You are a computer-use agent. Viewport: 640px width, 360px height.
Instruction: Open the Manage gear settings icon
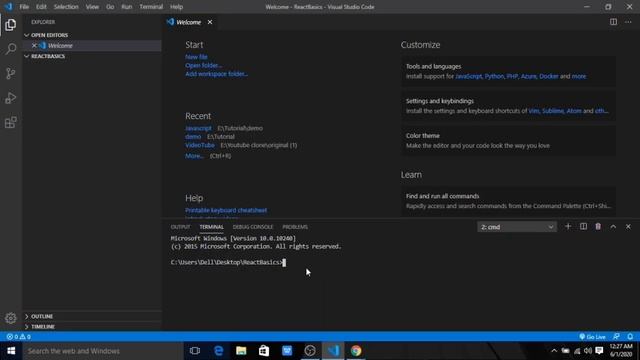coord(11,318)
